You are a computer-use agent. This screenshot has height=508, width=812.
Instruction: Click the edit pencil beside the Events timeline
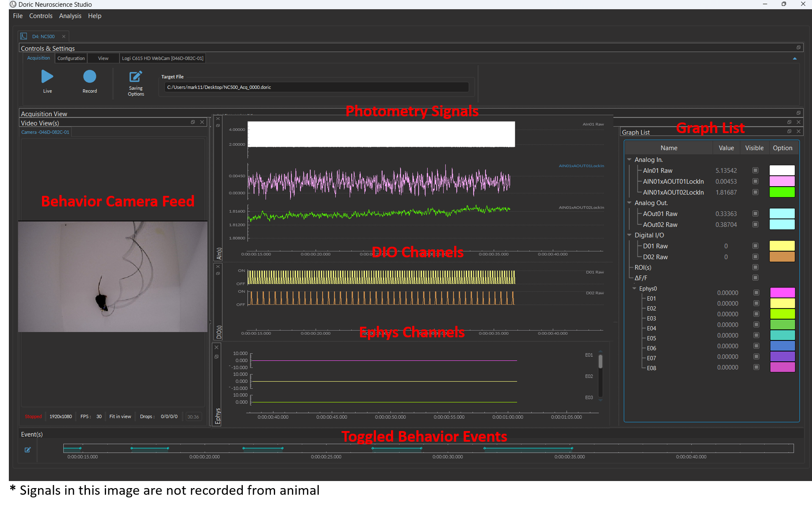point(27,450)
